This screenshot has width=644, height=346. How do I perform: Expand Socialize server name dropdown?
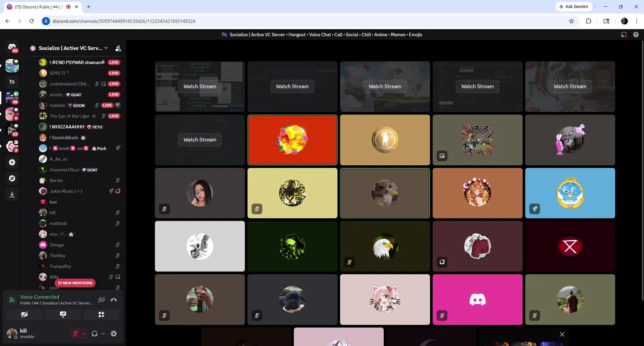point(106,48)
